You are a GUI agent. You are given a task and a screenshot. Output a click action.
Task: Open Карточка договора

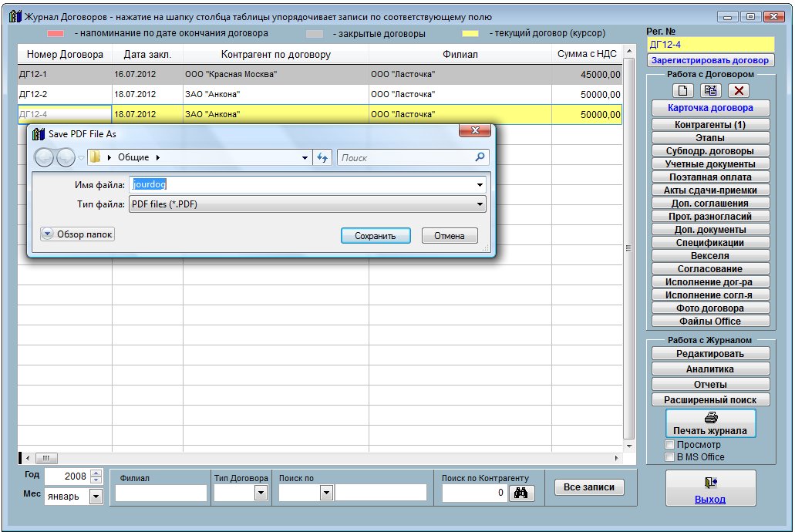[x=710, y=108]
